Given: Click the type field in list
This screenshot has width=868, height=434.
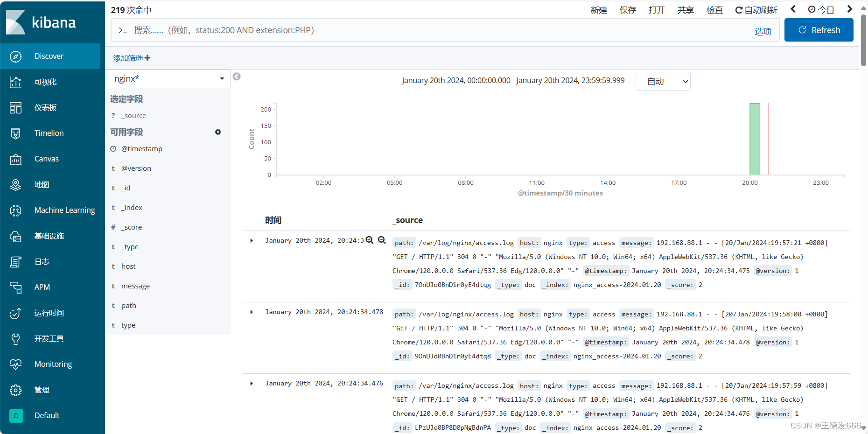Looking at the screenshot, I should click(x=128, y=325).
